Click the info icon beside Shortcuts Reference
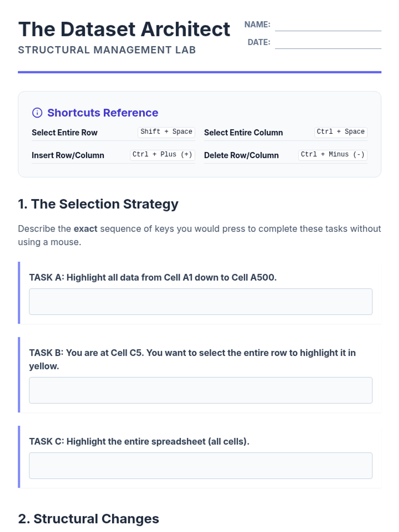This screenshot has height=532, width=399. tap(37, 113)
